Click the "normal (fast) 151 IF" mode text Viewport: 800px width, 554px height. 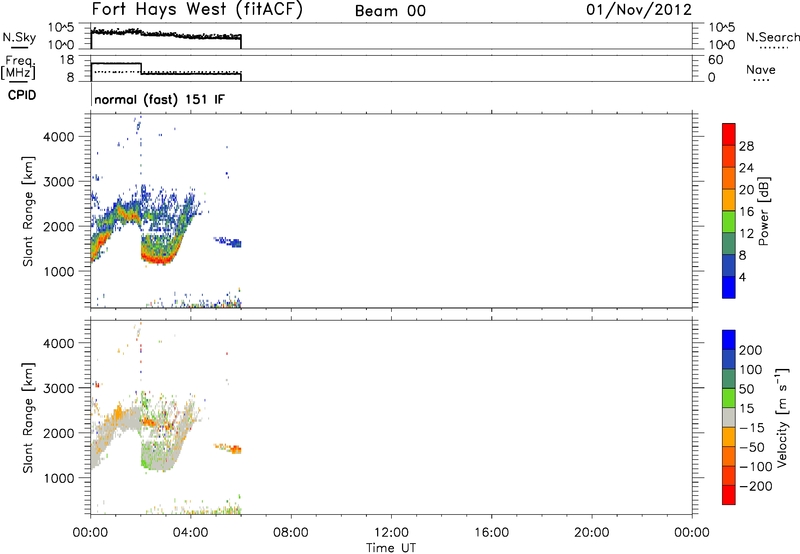tap(159, 99)
